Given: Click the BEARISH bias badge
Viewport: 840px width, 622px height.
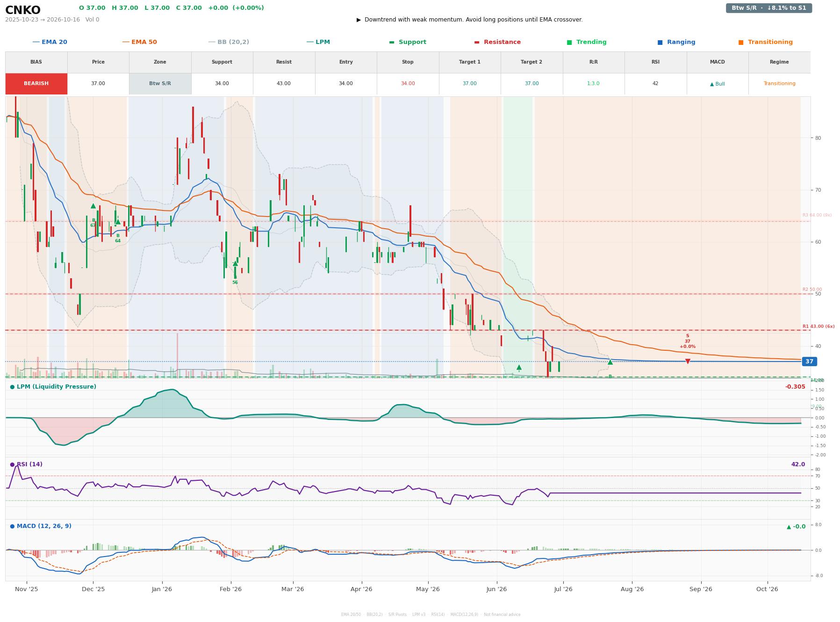Looking at the screenshot, I should pyautogui.click(x=36, y=84).
